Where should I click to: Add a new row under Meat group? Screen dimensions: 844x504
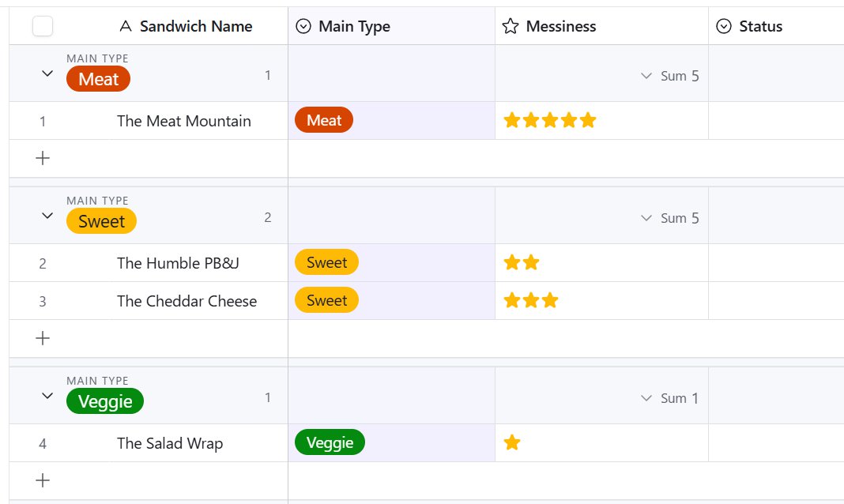(x=43, y=158)
